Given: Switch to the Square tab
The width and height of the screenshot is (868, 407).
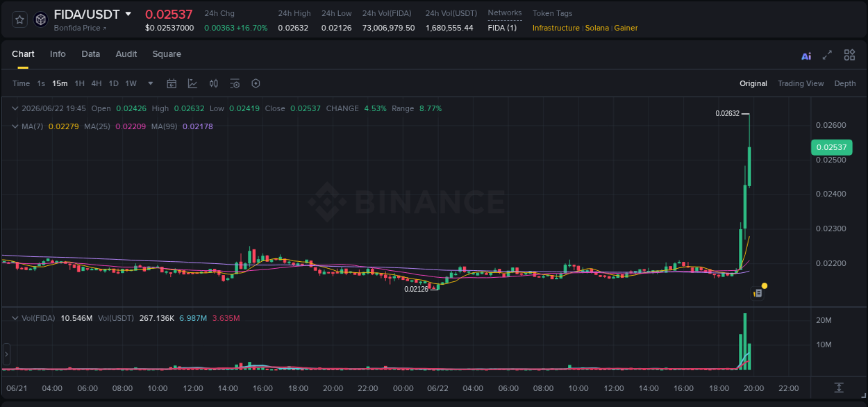Looking at the screenshot, I should 167,54.
